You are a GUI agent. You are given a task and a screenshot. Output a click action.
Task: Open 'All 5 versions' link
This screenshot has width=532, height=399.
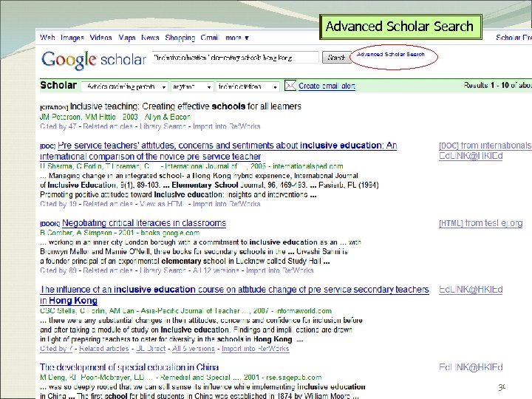(x=194, y=349)
